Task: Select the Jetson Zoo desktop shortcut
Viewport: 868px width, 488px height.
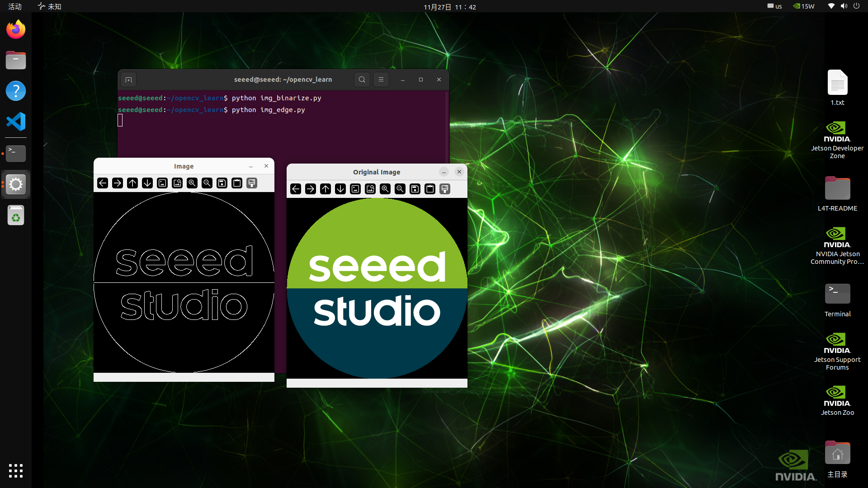Action: pos(837,400)
